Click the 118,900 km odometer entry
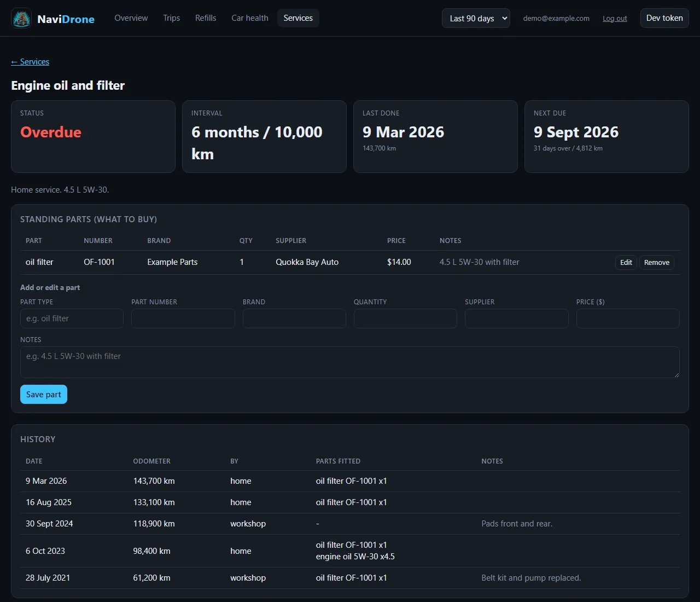700x602 pixels. tap(154, 524)
